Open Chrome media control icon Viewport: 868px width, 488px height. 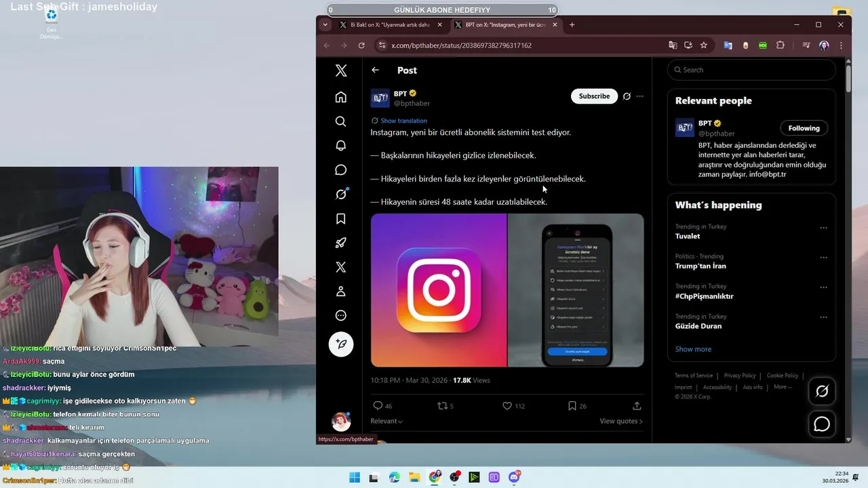point(806,45)
